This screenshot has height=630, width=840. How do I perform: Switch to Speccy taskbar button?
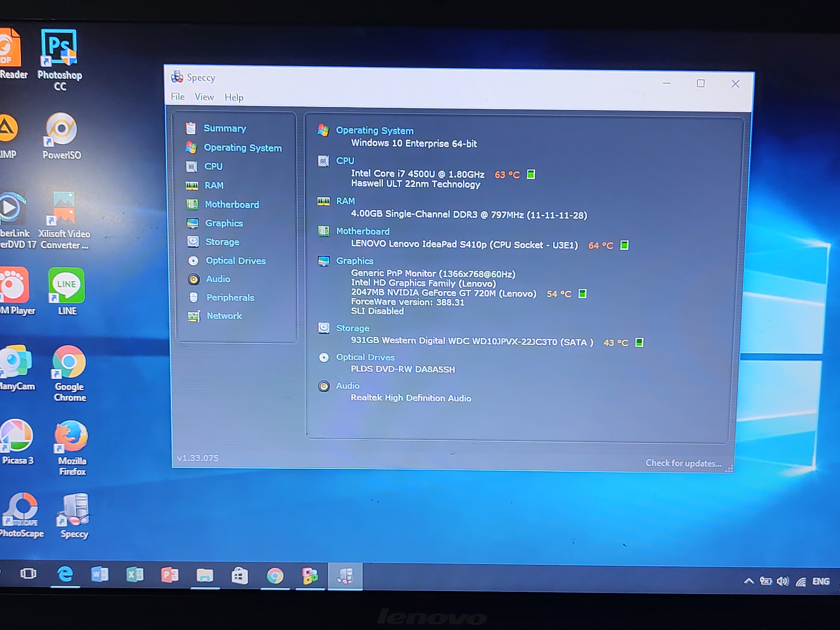[345, 576]
